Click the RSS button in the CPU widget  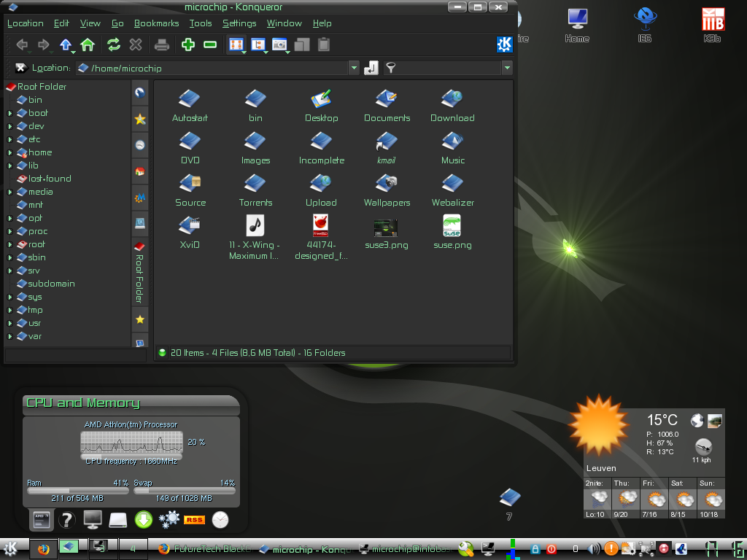[194, 519]
